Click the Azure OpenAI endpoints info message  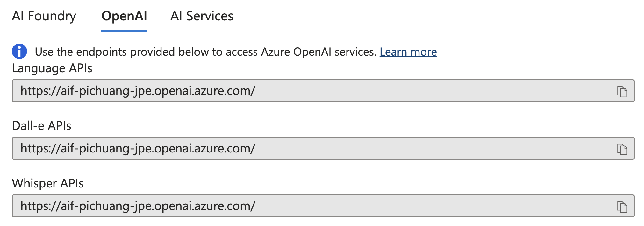click(x=205, y=52)
